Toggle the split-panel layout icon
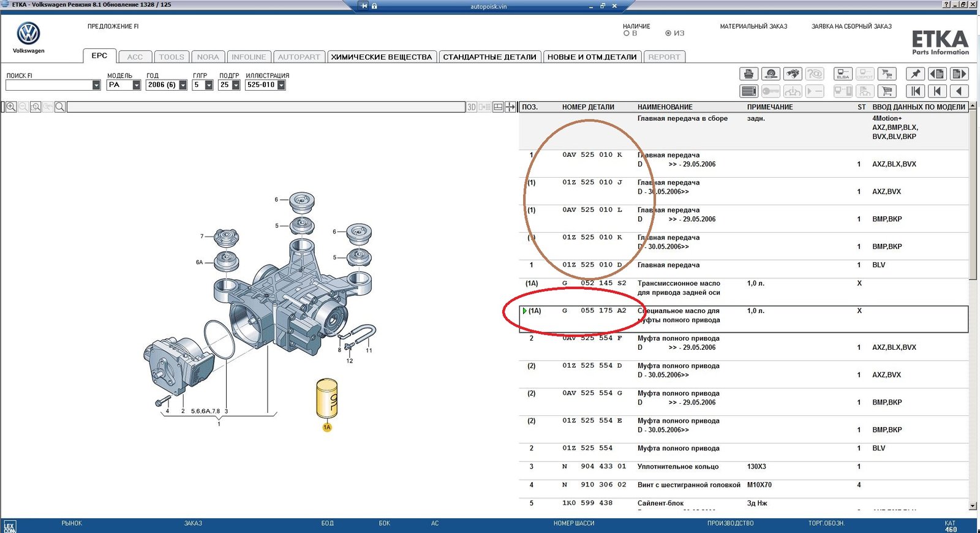 coord(498,107)
